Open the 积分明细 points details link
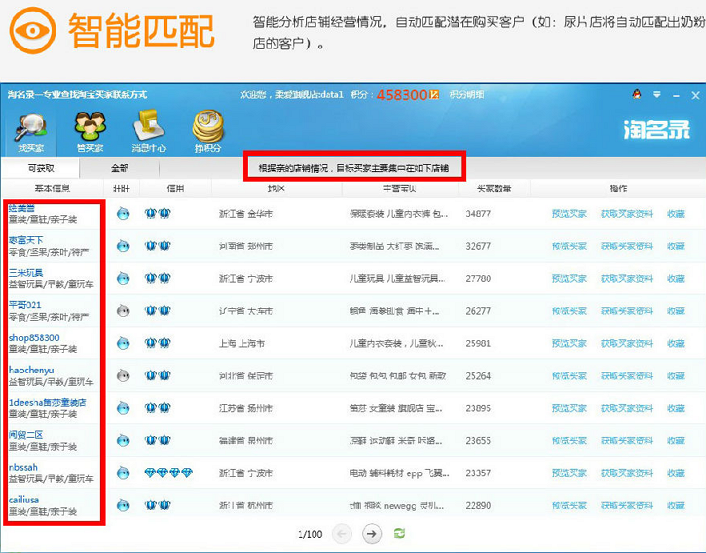 tap(467, 95)
